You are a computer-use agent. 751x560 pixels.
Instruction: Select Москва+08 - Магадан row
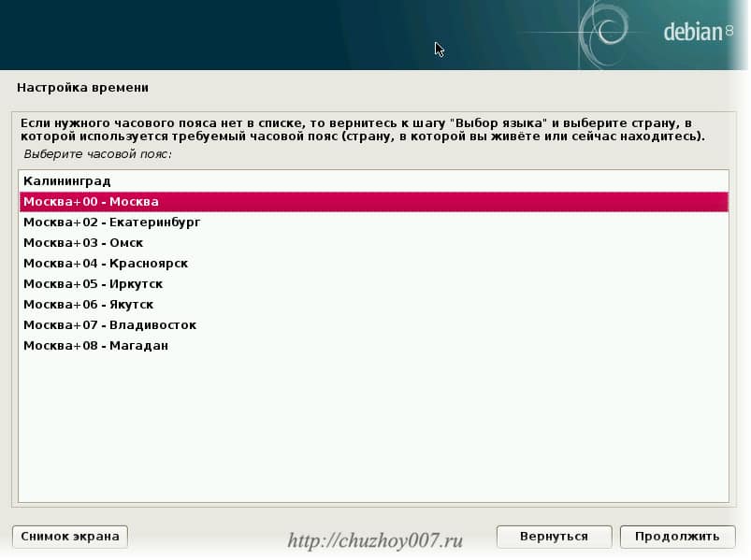(373, 346)
